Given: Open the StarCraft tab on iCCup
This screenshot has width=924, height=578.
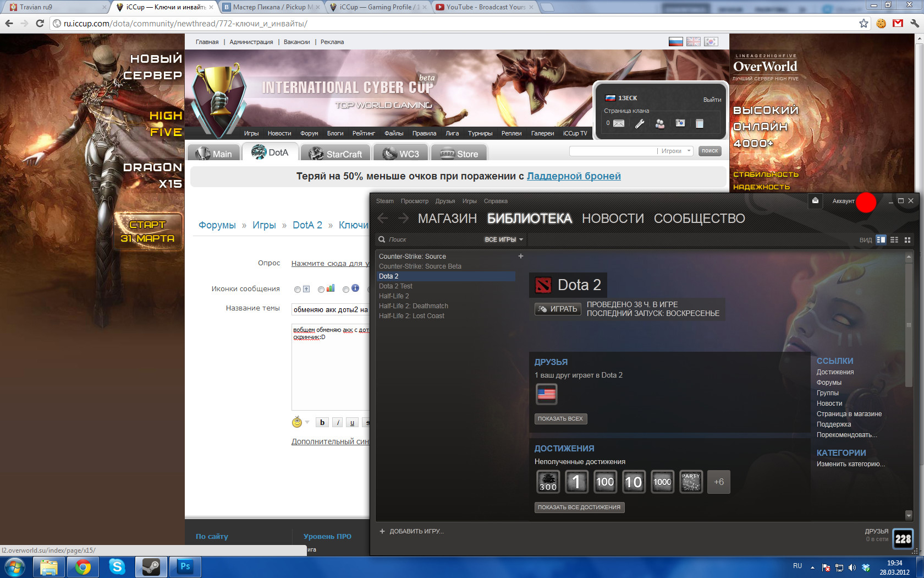Looking at the screenshot, I should (335, 154).
